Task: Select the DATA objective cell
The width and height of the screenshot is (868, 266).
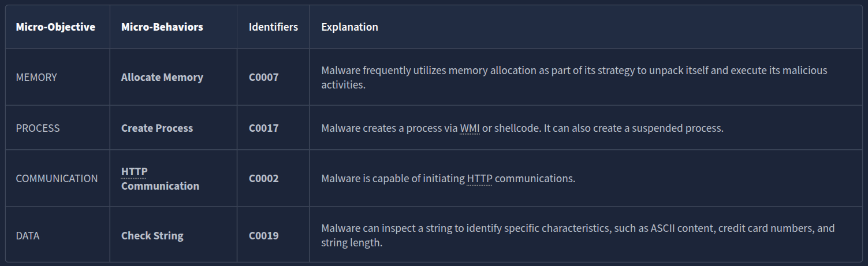Action: 28,236
